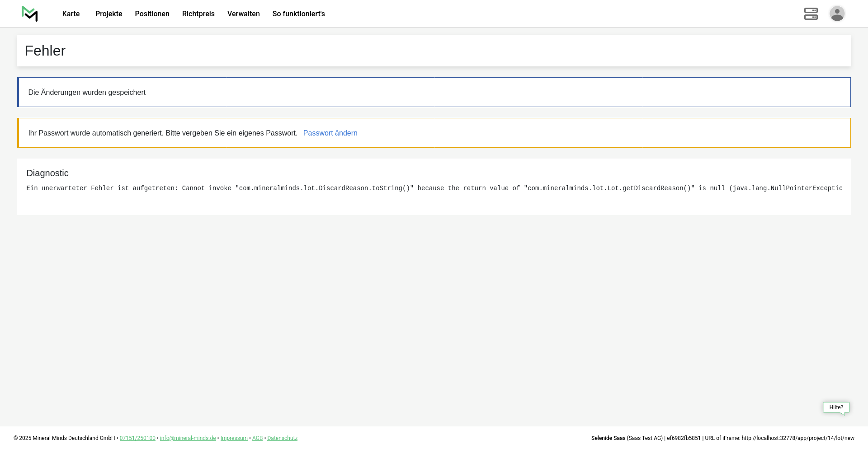Select Positionen in the top navigation
The height and width of the screenshot is (449, 868).
[152, 14]
